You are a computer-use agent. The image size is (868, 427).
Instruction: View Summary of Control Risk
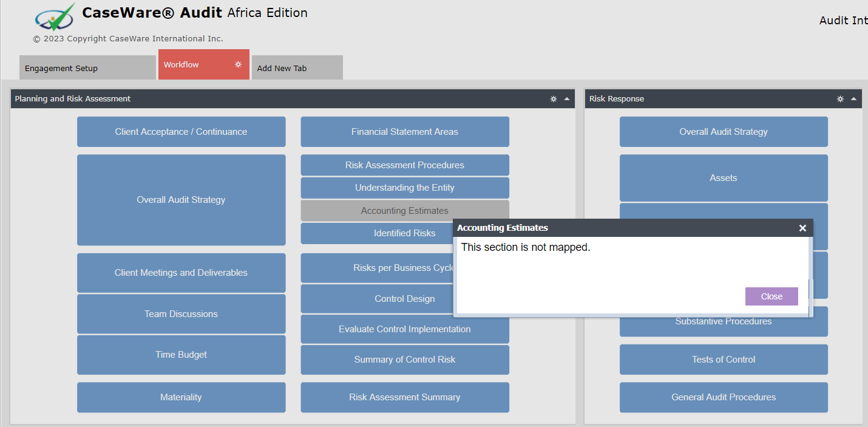(x=405, y=360)
